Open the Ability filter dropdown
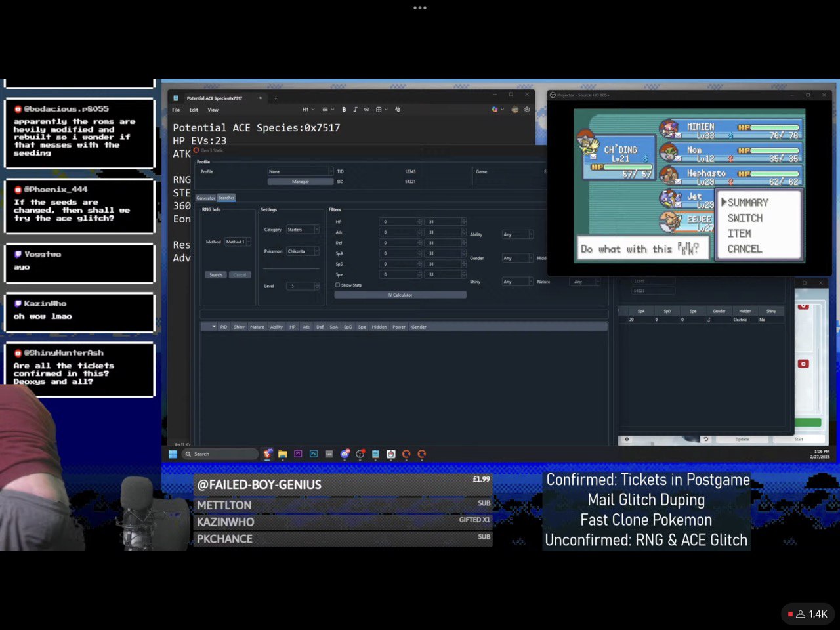This screenshot has height=630, width=840. click(x=518, y=234)
